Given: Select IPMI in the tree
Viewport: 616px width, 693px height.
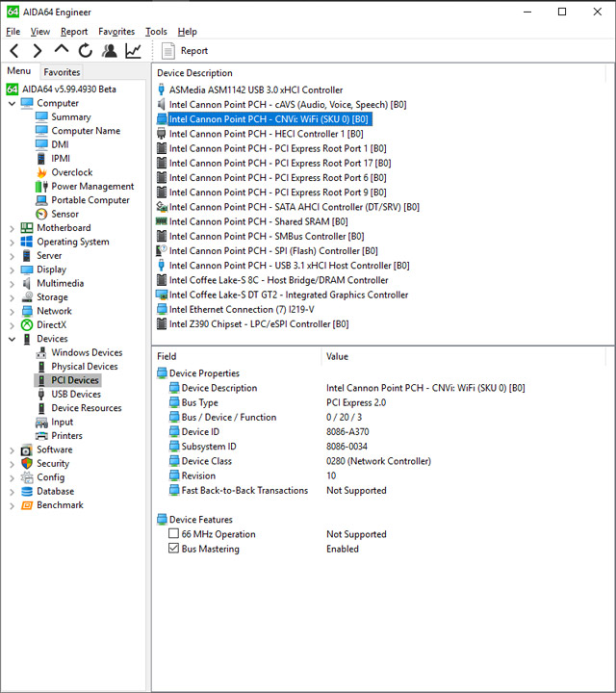Looking at the screenshot, I should [x=61, y=158].
